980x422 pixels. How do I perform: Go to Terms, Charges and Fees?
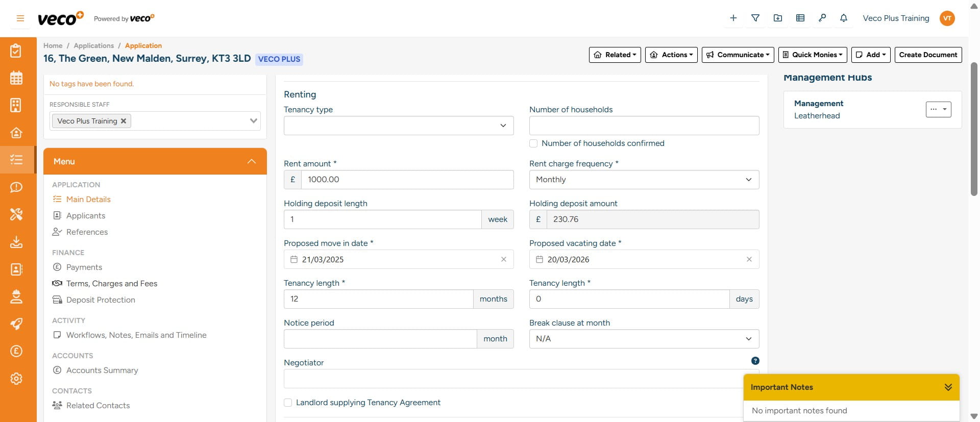point(111,284)
